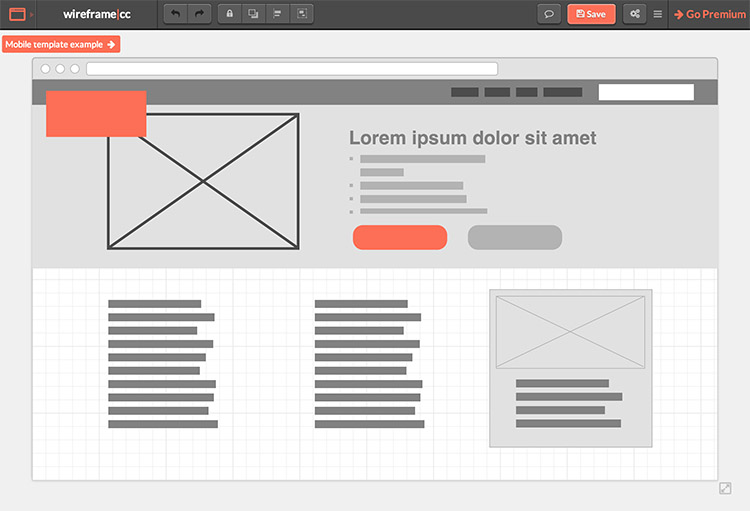Save the wireframe
The image size is (750, 511).
[591, 14]
